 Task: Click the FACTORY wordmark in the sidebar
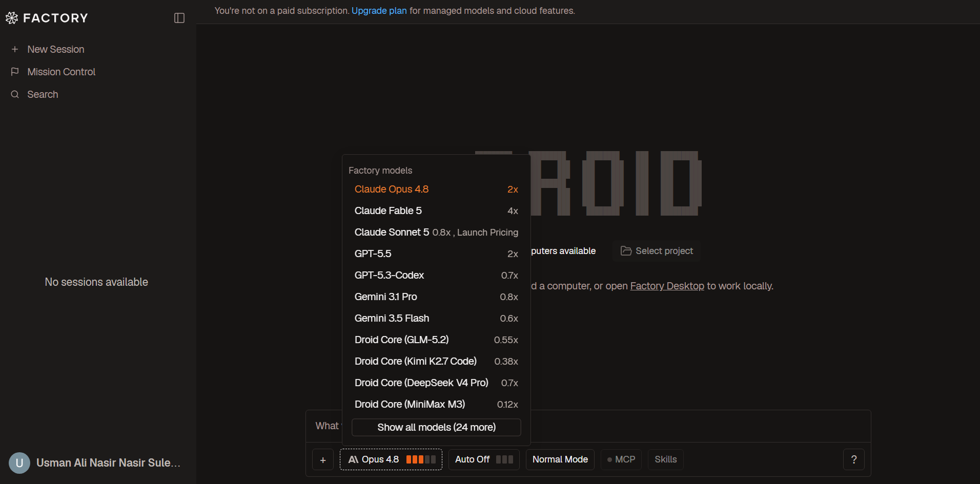(55, 18)
